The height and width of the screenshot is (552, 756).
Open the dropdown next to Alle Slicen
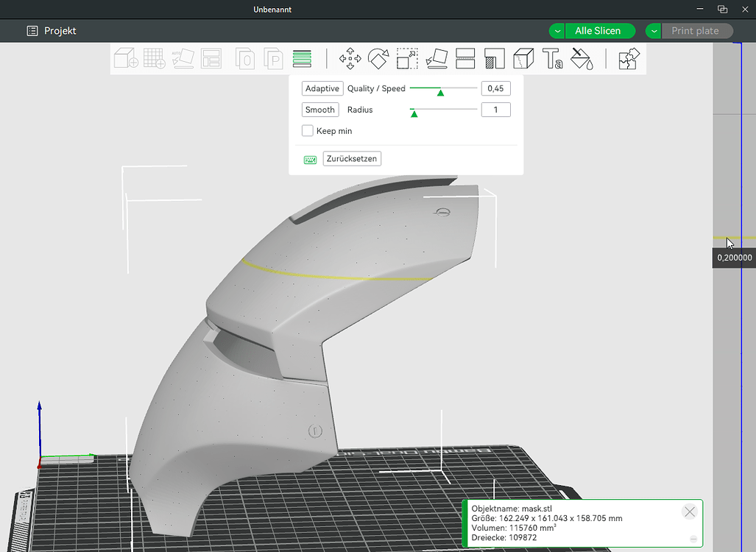click(557, 31)
